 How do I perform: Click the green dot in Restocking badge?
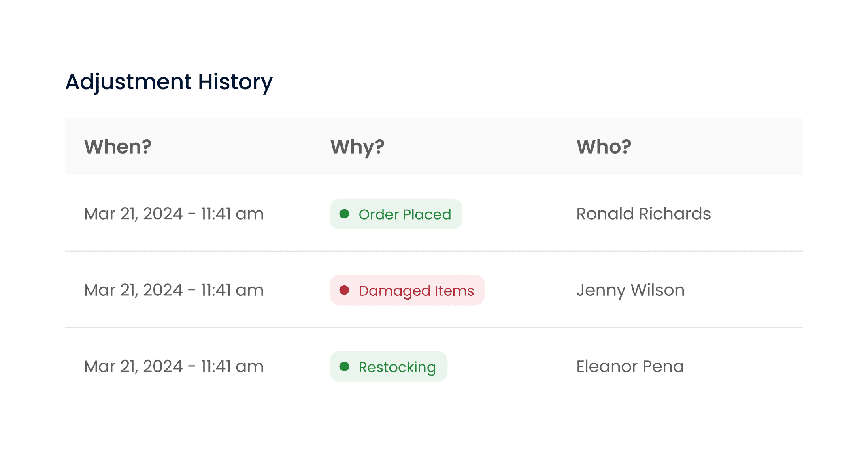344,366
